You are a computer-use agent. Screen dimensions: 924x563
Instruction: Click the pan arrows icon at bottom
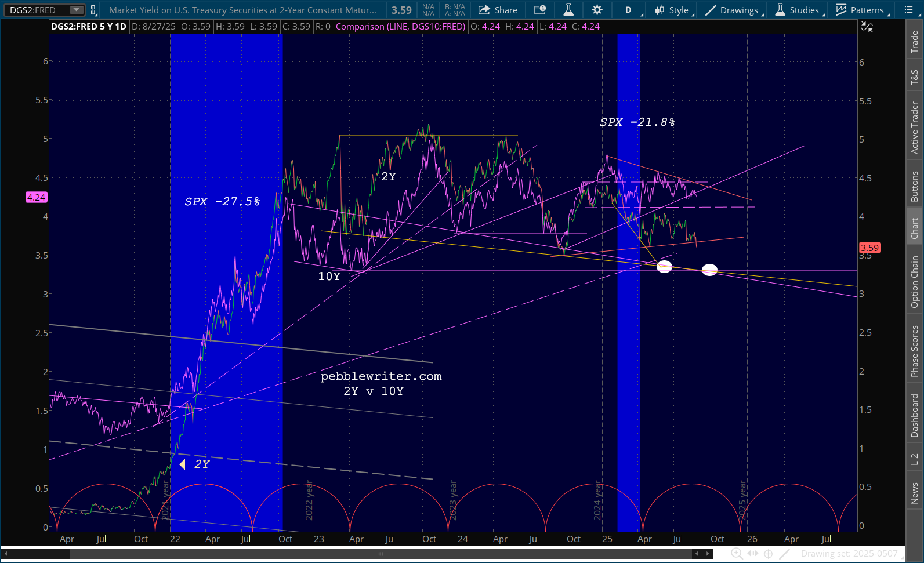pyautogui.click(x=753, y=554)
